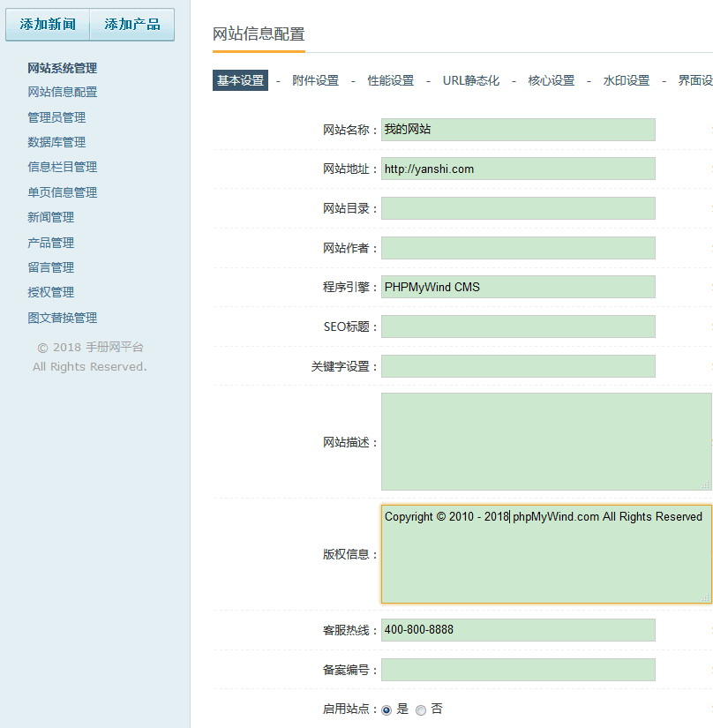
Task: Open 网站信息配置 in sidebar
Action: [x=62, y=92]
